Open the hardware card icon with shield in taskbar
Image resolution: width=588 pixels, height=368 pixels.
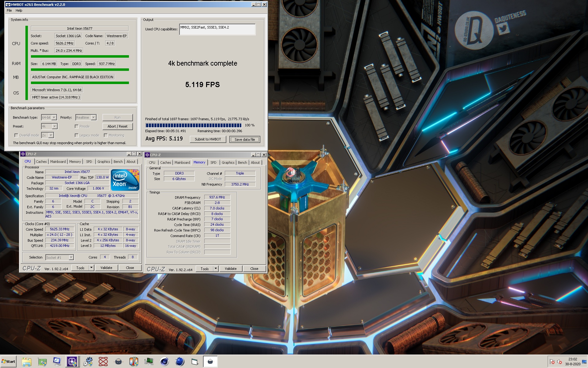[x=42, y=362]
